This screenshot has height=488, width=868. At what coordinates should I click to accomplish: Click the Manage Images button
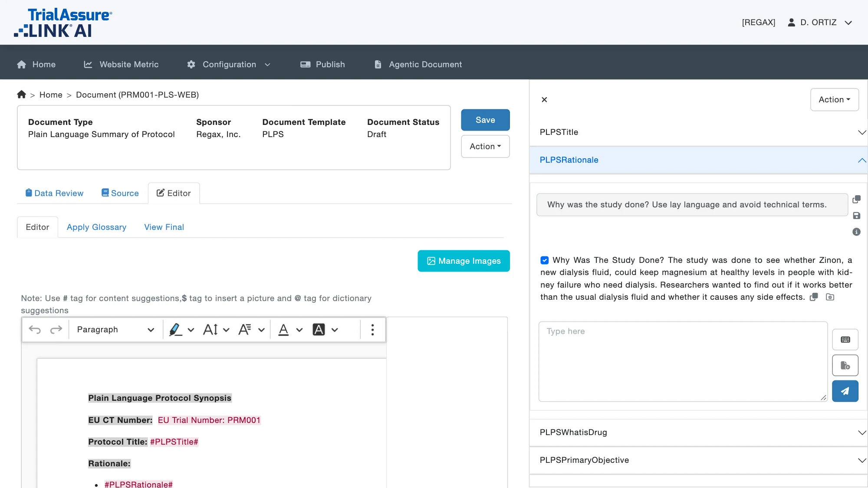point(464,261)
